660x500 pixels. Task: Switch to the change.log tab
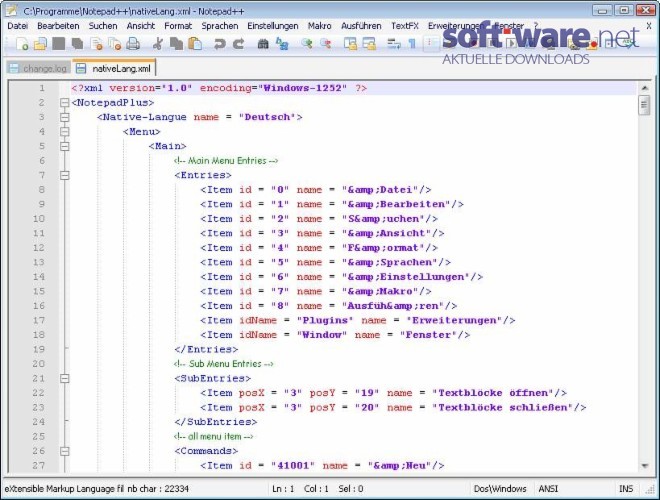[x=38, y=68]
